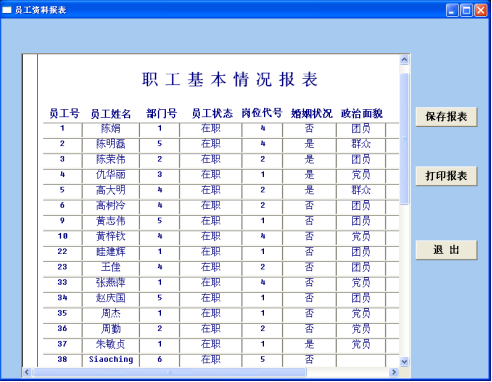Image resolution: width=492 pixels, height=382 pixels.
Task: Select employee name 周勤
Action: coord(111,328)
